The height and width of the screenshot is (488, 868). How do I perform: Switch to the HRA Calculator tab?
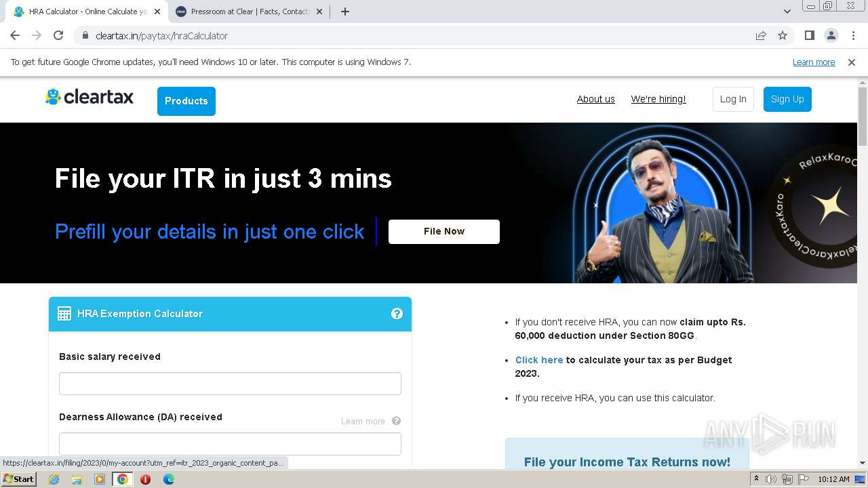pos(87,12)
